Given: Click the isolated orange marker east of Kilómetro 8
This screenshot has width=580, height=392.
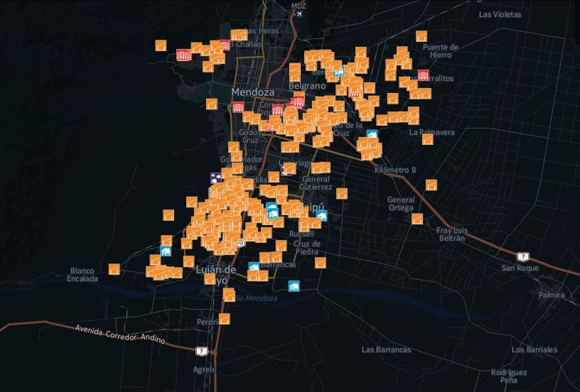Looking at the screenshot, I should pos(431,185).
